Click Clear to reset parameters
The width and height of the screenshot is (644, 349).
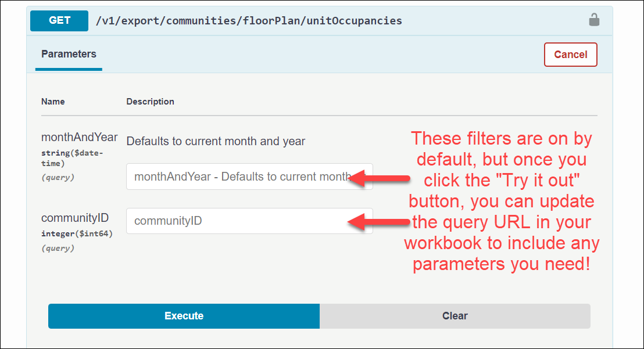(455, 316)
